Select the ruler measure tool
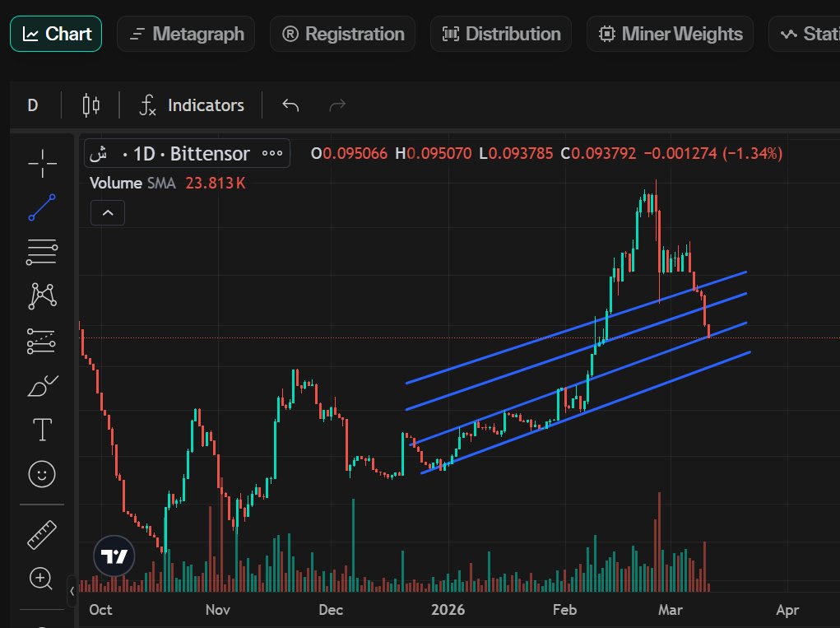Viewport: 840px width, 628px height. (x=42, y=535)
